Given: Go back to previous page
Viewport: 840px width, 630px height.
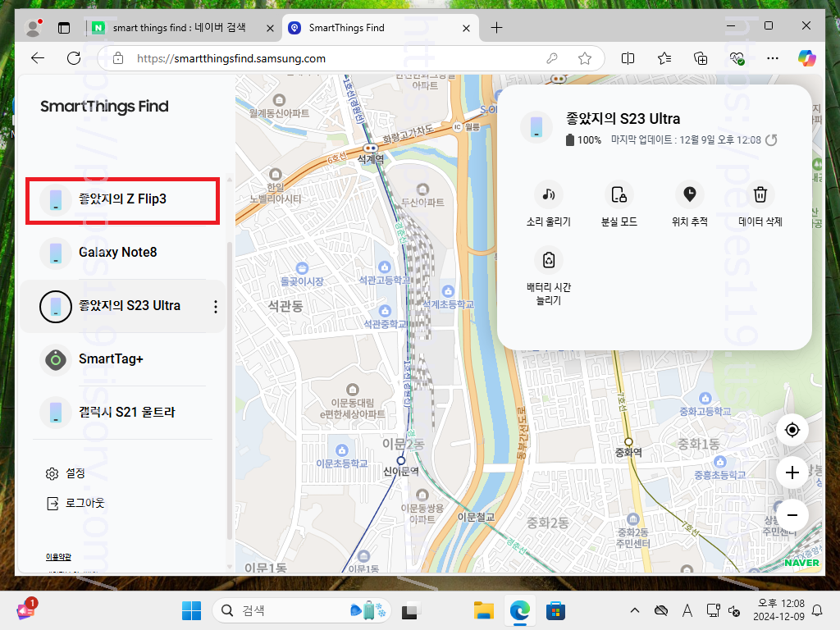Looking at the screenshot, I should tap(38, 58).
